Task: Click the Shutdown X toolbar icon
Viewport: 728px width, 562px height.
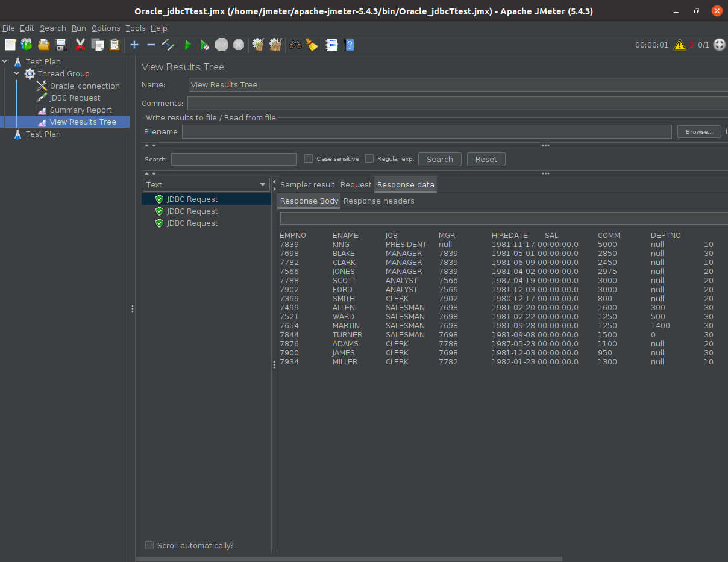Action: point(239,45)
